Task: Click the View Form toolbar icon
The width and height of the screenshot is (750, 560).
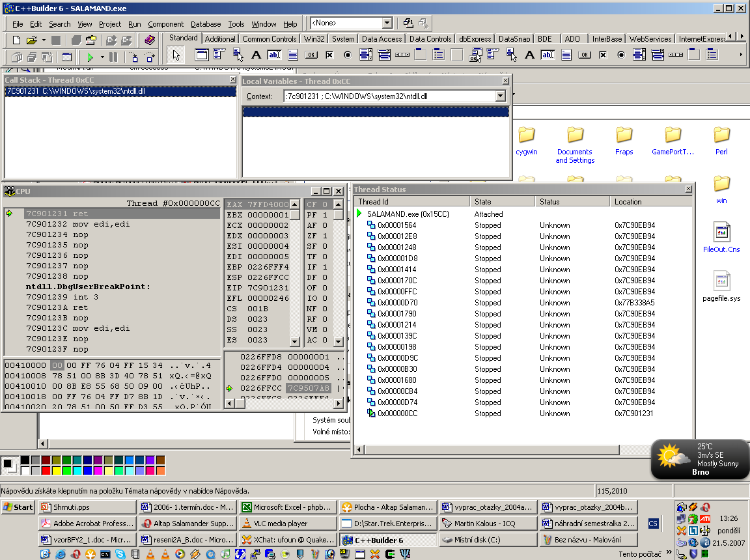Action: tap(31, 57)
